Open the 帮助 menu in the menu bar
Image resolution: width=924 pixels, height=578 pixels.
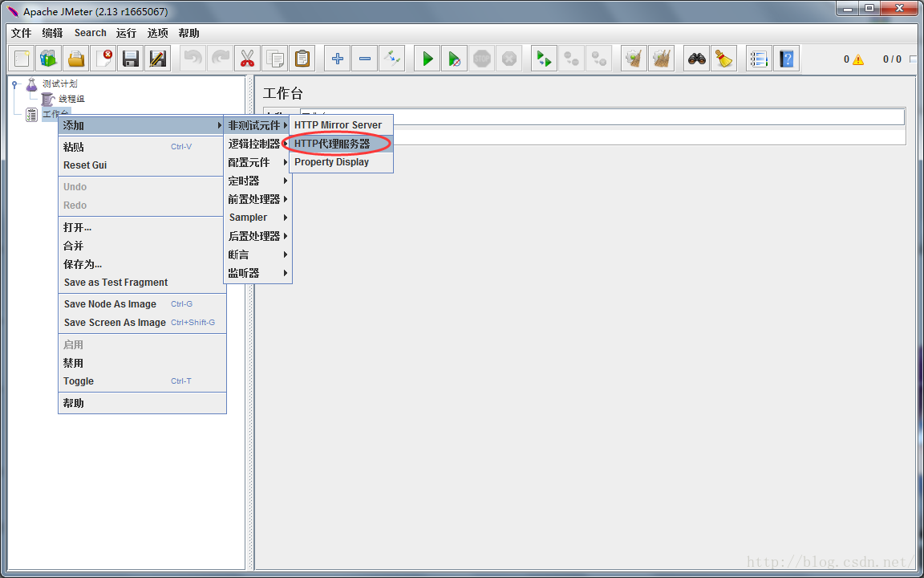click(x=189, y=33)
